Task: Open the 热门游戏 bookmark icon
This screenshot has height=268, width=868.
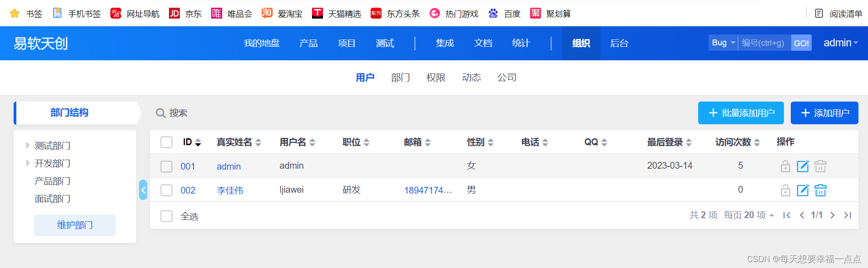Action: coord(435,13)
